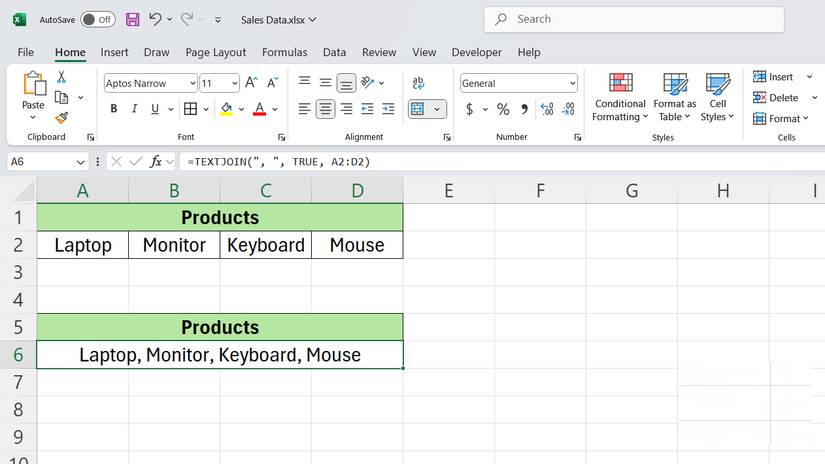
Task: Click the Redo arrow icon
Action: pos(187,19)
